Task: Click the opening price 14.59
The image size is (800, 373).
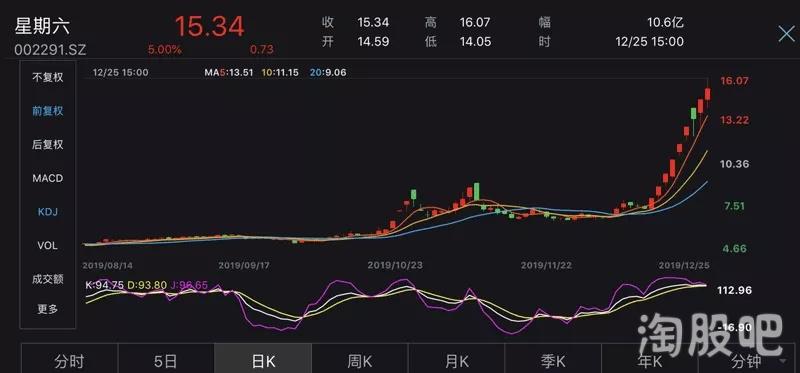Action: point(373,41)
